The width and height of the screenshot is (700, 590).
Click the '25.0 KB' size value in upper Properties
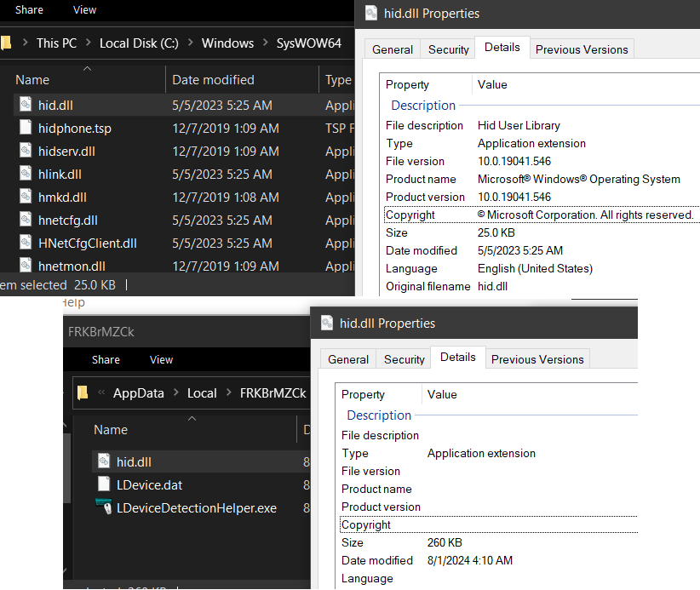(x=496, y=232)
